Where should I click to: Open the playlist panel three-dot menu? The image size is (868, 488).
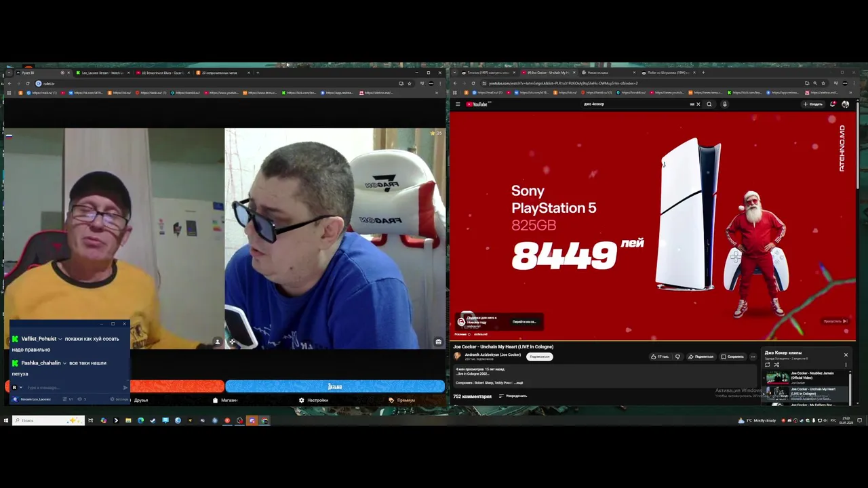coord(846,365)
